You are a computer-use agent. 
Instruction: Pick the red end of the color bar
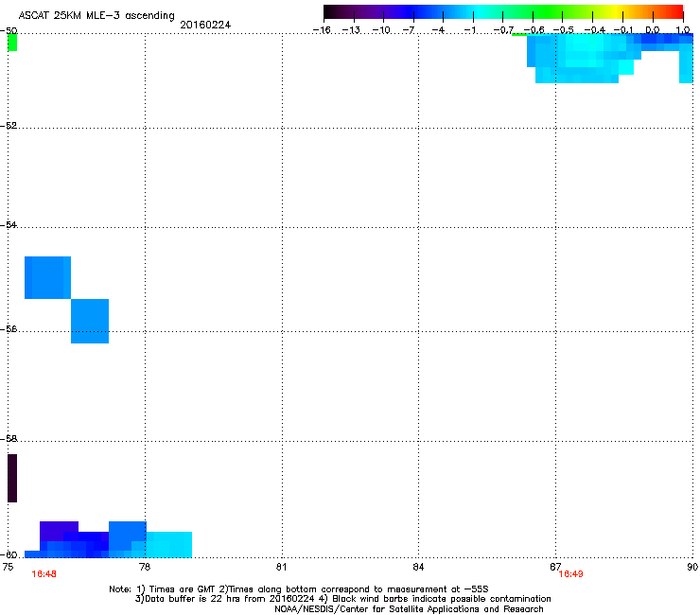(676, 12)
